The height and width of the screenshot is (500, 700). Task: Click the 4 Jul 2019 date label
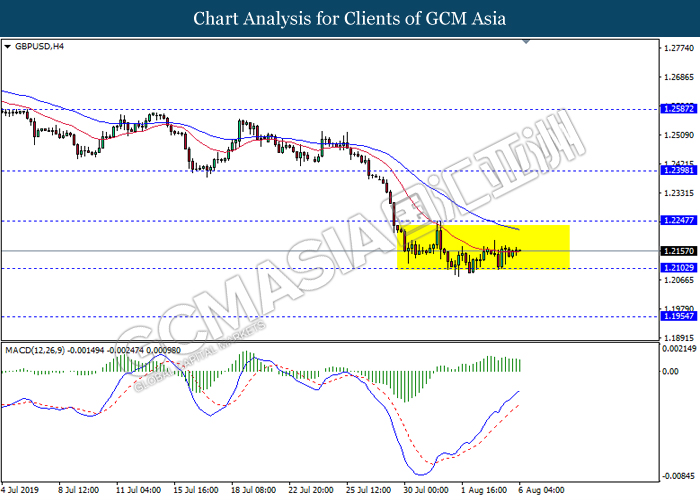coord(20,490)
